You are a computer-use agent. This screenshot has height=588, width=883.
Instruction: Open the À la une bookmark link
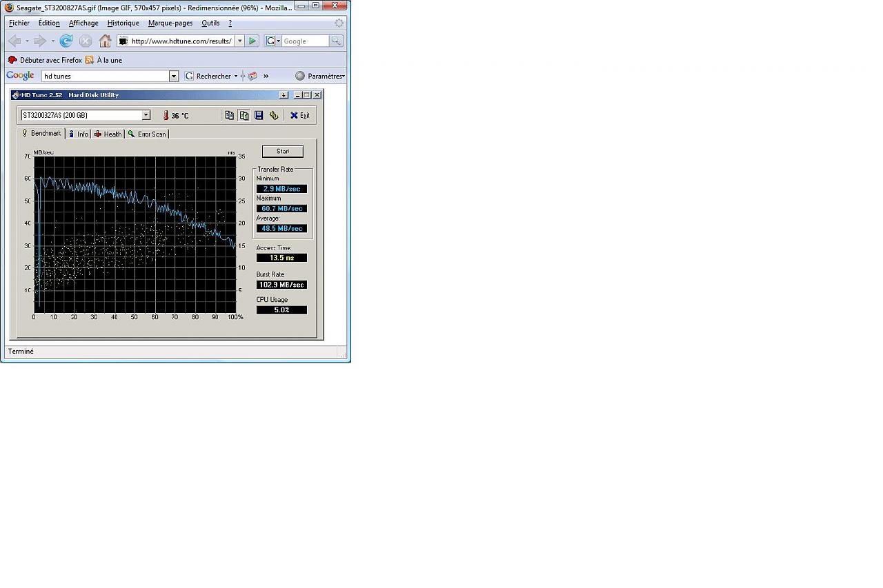click(109, 60)
